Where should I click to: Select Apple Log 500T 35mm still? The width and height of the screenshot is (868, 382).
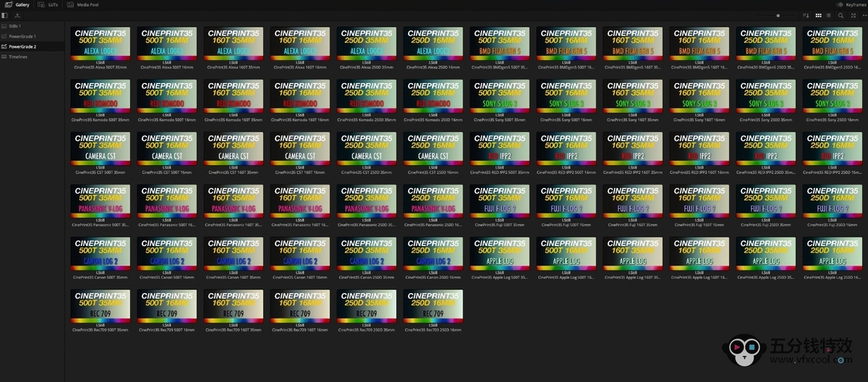[499, 254]
